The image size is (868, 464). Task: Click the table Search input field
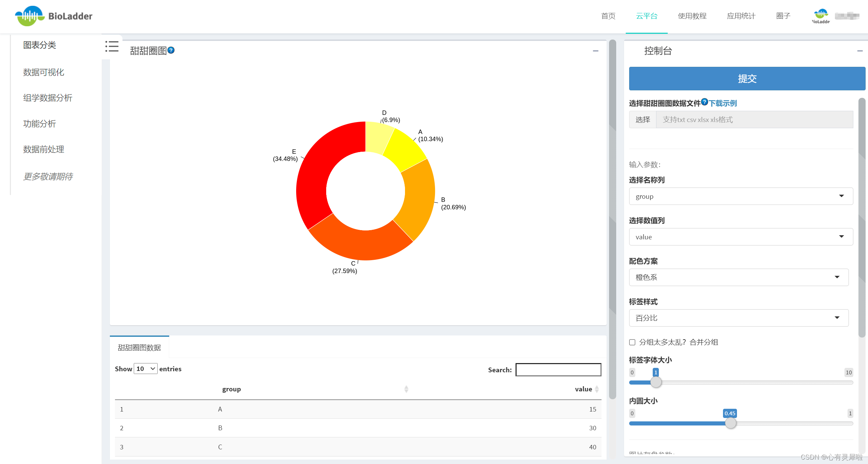click(558, 370)
